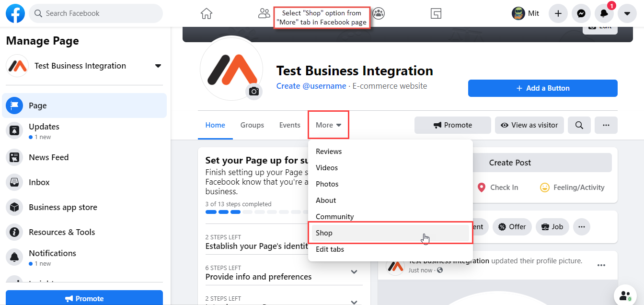
Task: Open the Friends icon in top navigation
Action: tap(264, 13)
